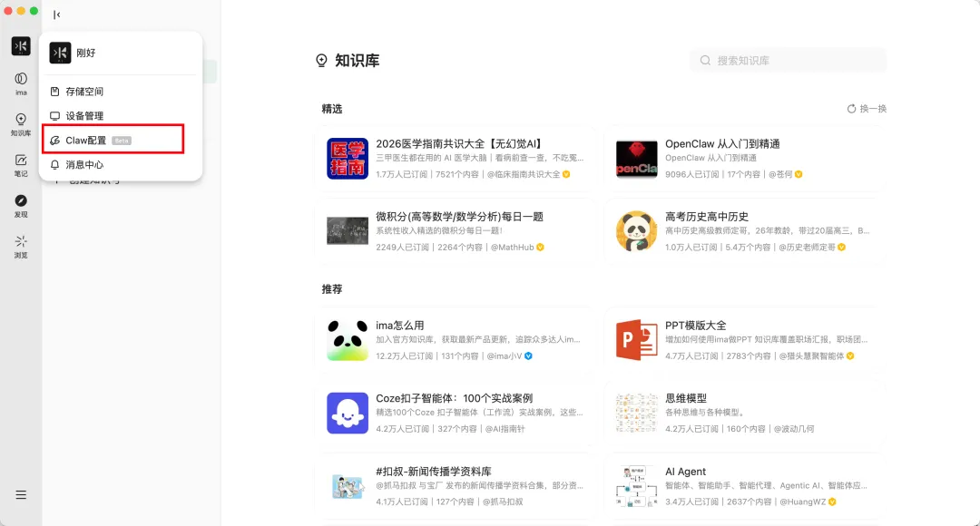Select 设备管理 from the popup menu
This screenshot has width=980, height=526.
[x=121, y=115]
